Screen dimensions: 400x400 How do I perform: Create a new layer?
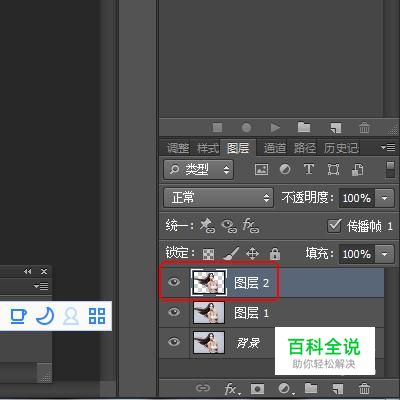337,389
